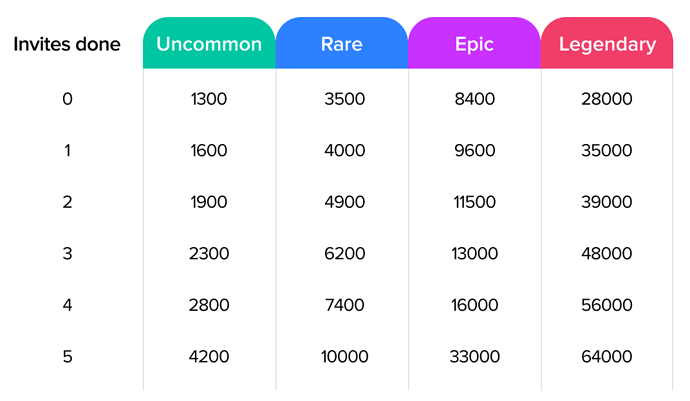Click the 3500 value under Rare
This screenshot has width=690, height=401.
pos(345,99)
